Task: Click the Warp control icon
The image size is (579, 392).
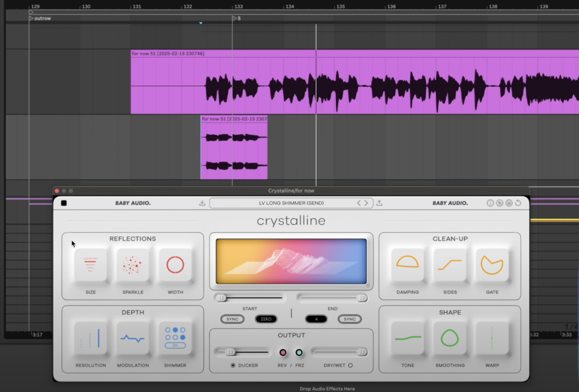Action: click(x=492, y=338)
